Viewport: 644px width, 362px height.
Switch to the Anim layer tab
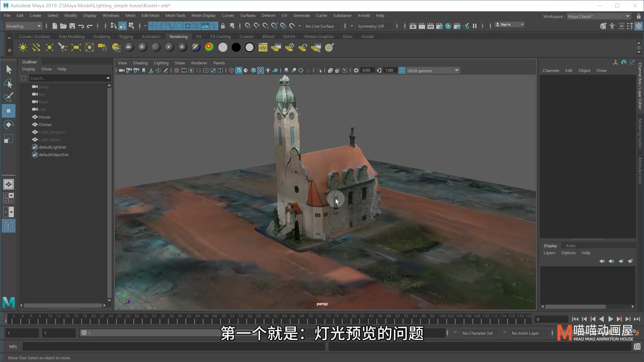point(571,246)
